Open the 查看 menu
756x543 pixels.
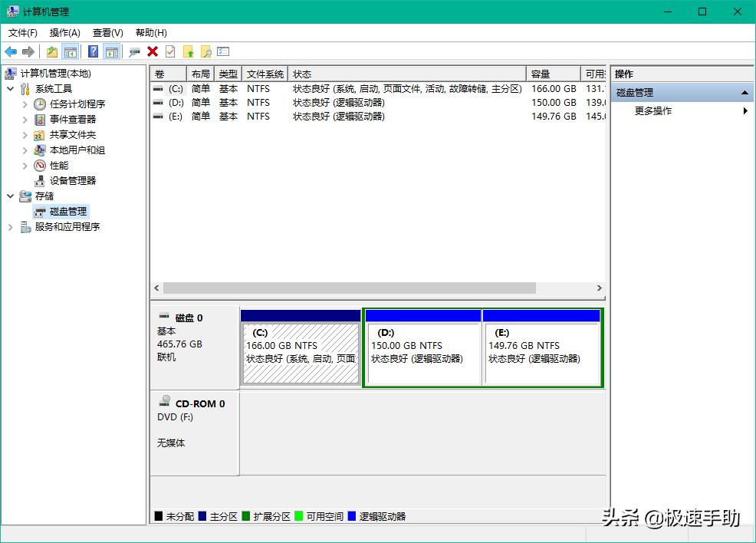click(107, 33)
